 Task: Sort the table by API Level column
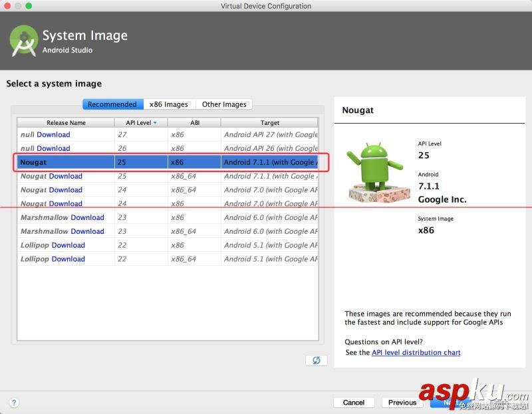click(137, 122)
